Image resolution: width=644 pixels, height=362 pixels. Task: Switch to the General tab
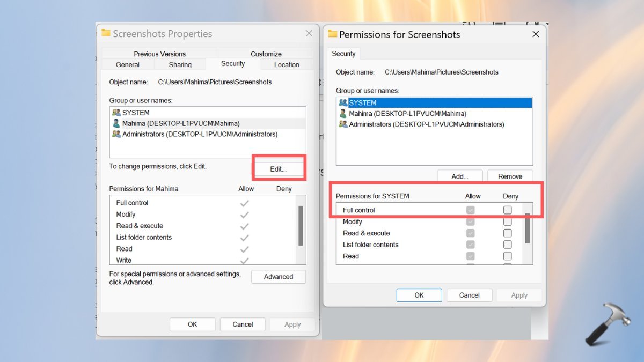pyautogui.click(x=128, y=64)
